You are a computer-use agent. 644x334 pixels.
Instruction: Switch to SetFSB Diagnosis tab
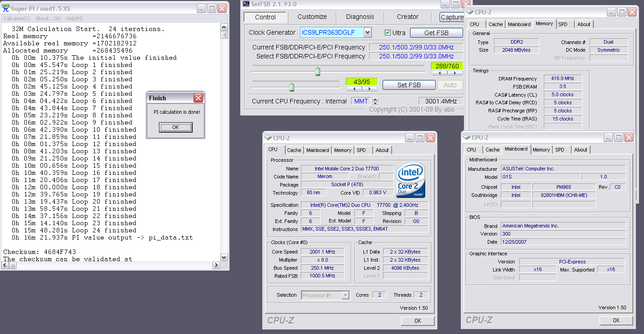point(360,17)
